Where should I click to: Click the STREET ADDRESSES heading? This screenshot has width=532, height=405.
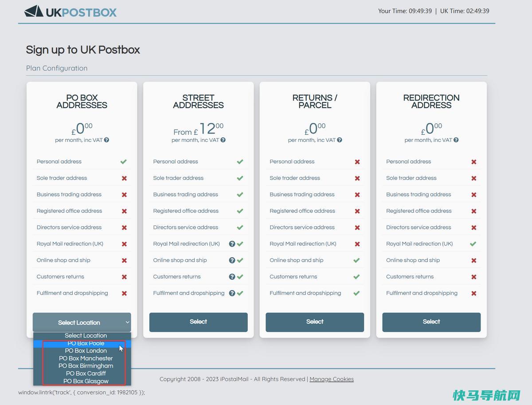click(x=198, y=102)
